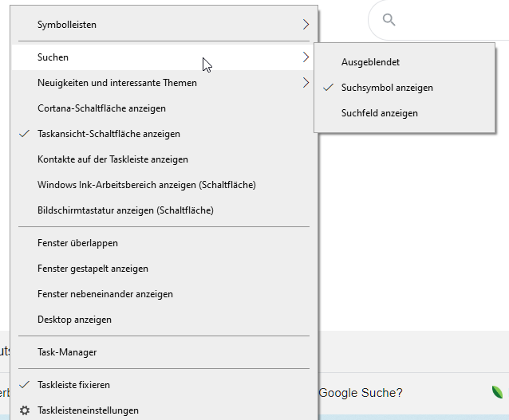This screenshot has width=509, height=420.
Task: Expand the Neuigkeiten und interessante Themen arrow
Action: (x=306, y=83)
